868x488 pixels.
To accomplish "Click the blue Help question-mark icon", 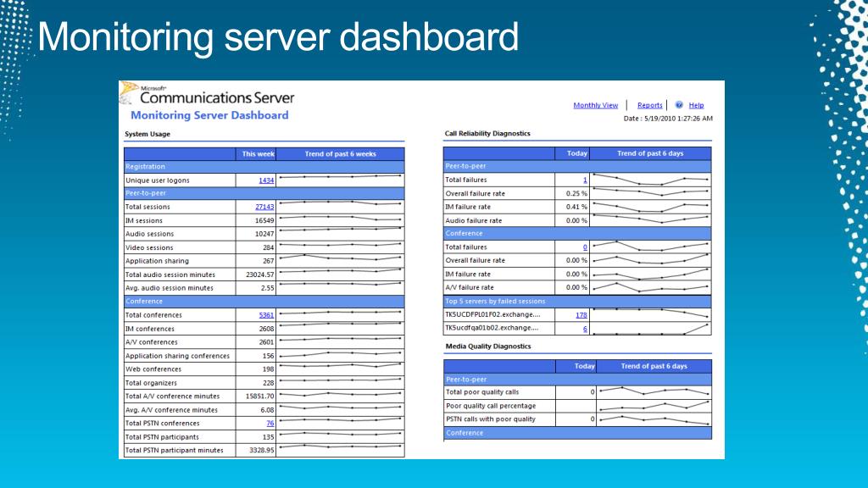I will tap(679, 104).
